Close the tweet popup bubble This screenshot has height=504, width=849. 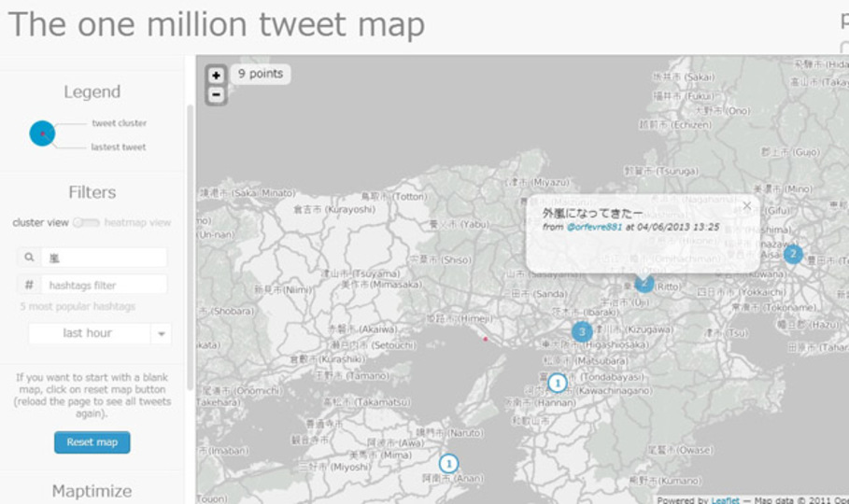[x=746, y=205]
